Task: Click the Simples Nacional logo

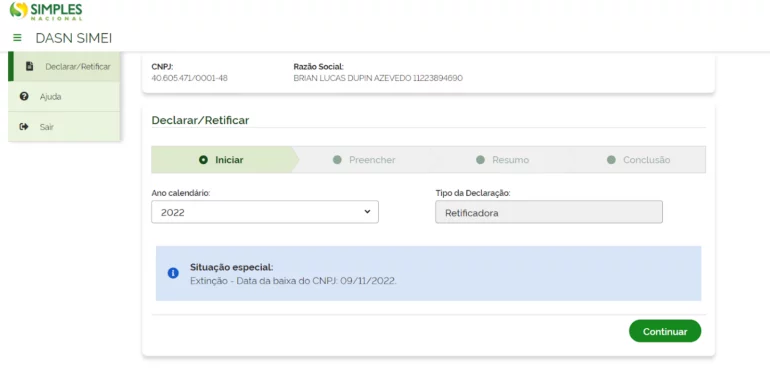Action: (x=46, y=11)
